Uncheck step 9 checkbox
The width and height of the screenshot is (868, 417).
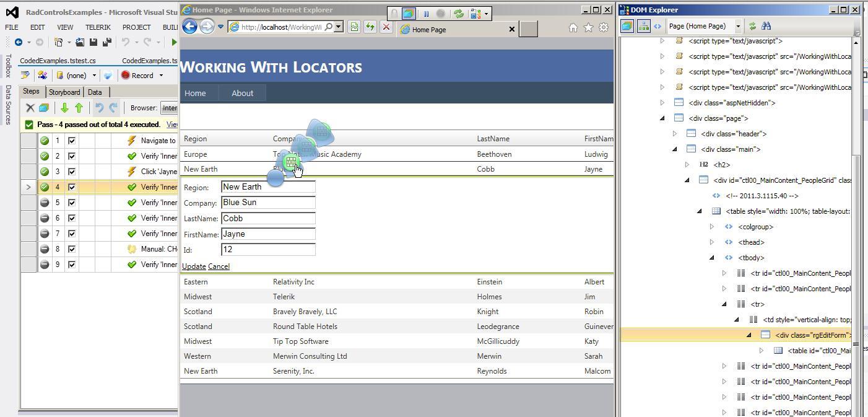point(72,265)
